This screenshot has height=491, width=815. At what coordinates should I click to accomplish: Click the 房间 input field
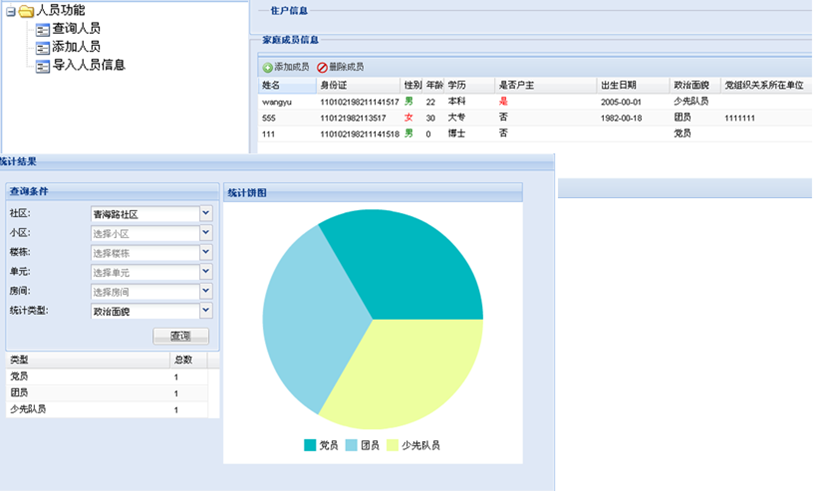point(144,292)
